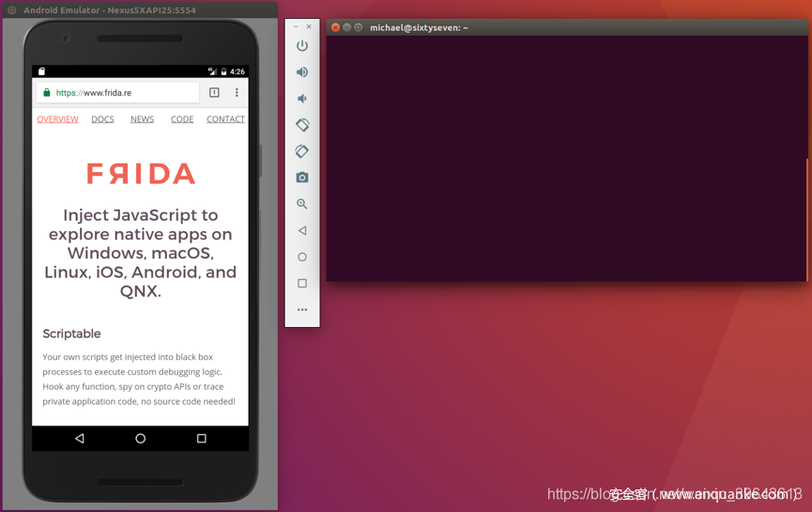
Task: Click the Android status bar battery icon
Action: [223, 71]
